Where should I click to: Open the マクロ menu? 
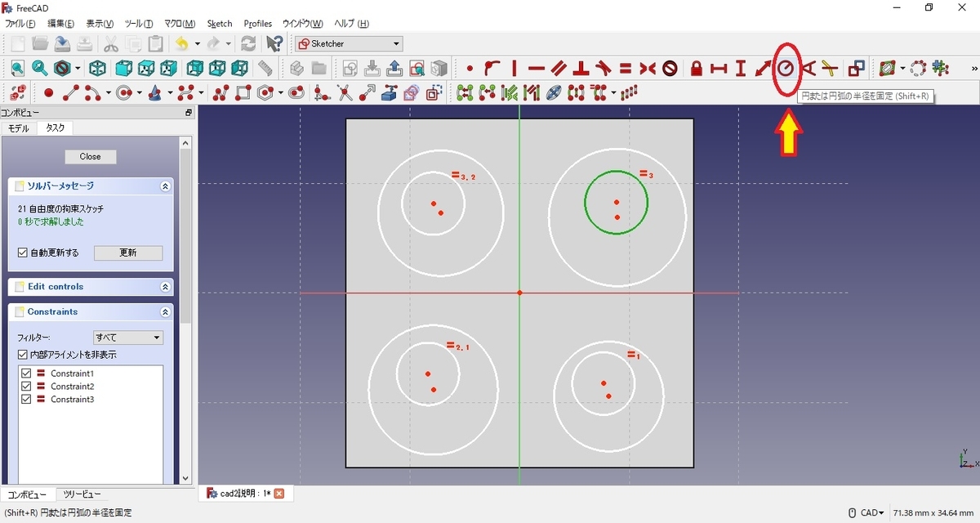(180, 24)
